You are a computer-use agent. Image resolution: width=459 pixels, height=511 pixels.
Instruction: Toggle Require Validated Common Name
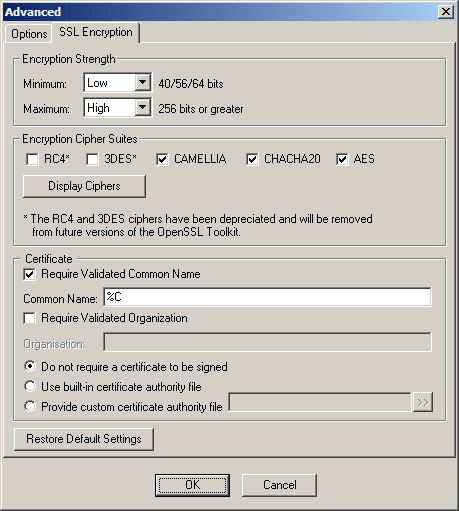(x=29, y=274)
